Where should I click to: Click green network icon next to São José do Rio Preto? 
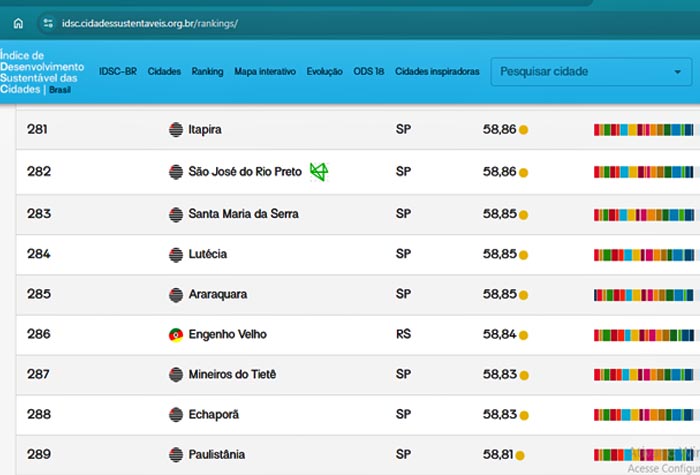(318, 171)
